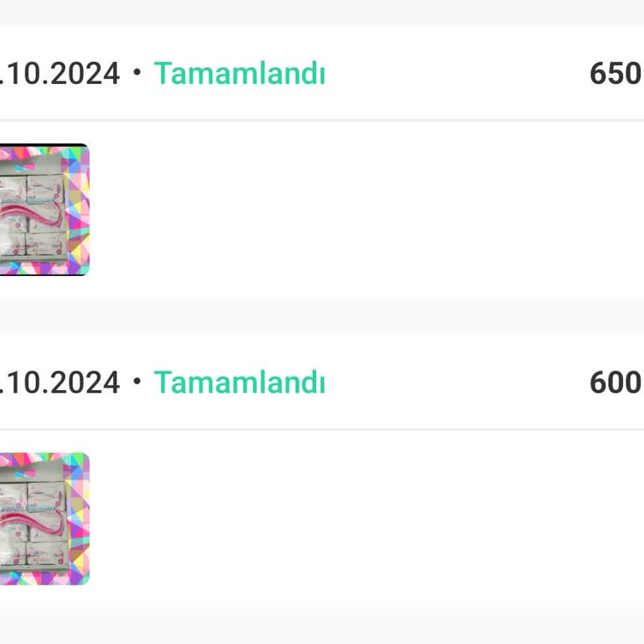
Task: Click Tamamlandı status on the 650 order
Action: pyautogui.click(x=239, y=74)
